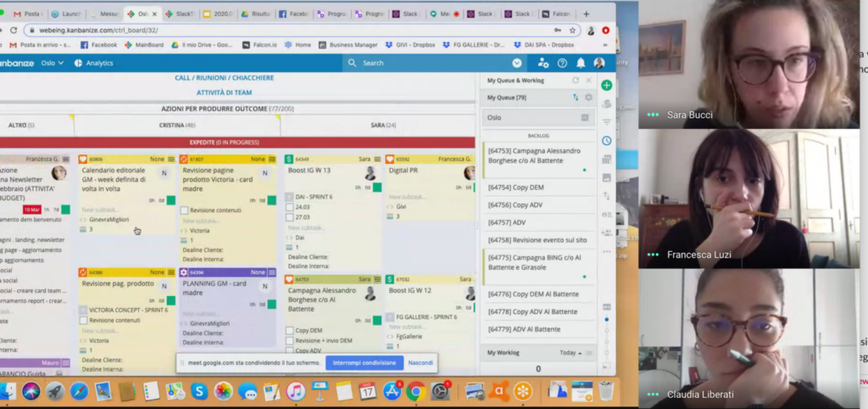
Task: Click the clock icon in right sidebar
Action: 606,141
